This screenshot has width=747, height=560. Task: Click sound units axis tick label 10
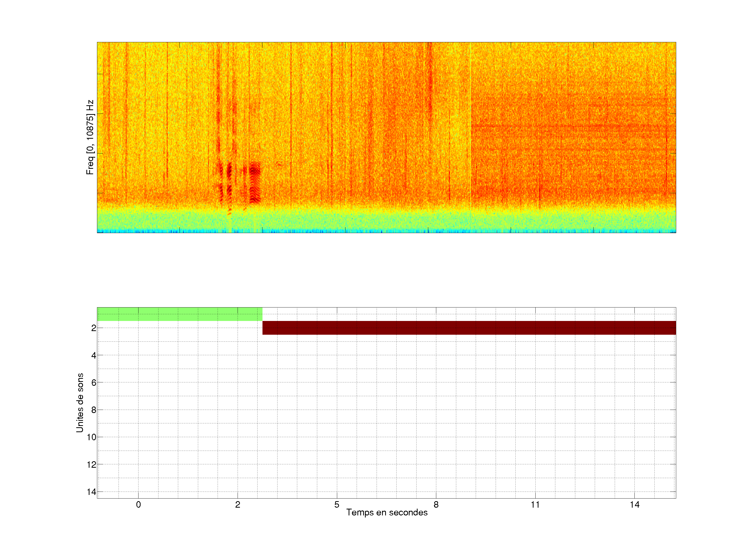92,437
